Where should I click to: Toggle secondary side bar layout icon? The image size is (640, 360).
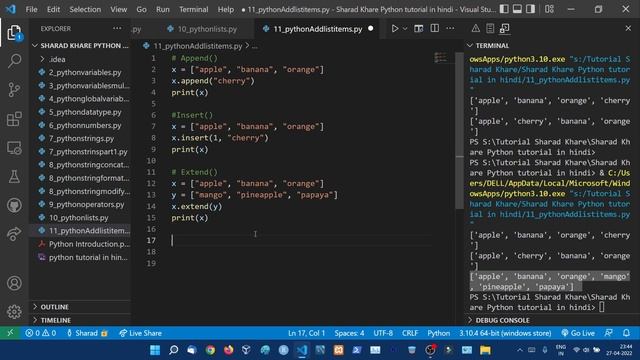tap(530, 9)
